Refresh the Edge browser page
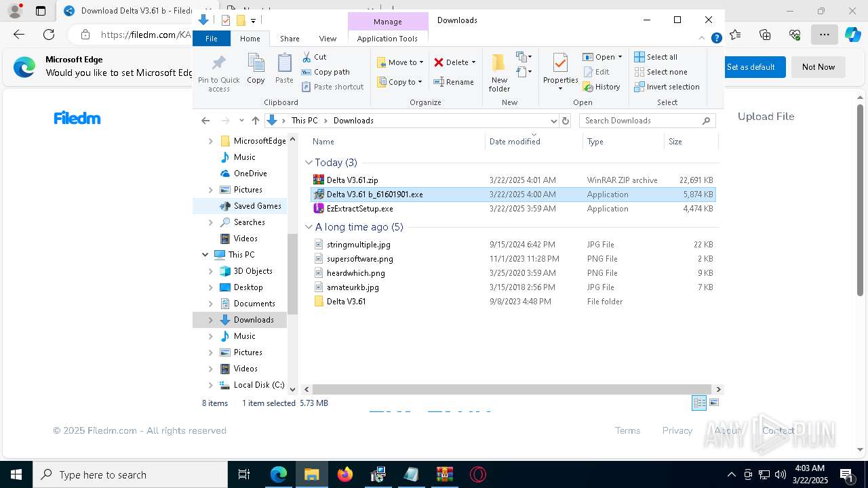The height and width of the screenshot is (488, 868). click(49, 35)
